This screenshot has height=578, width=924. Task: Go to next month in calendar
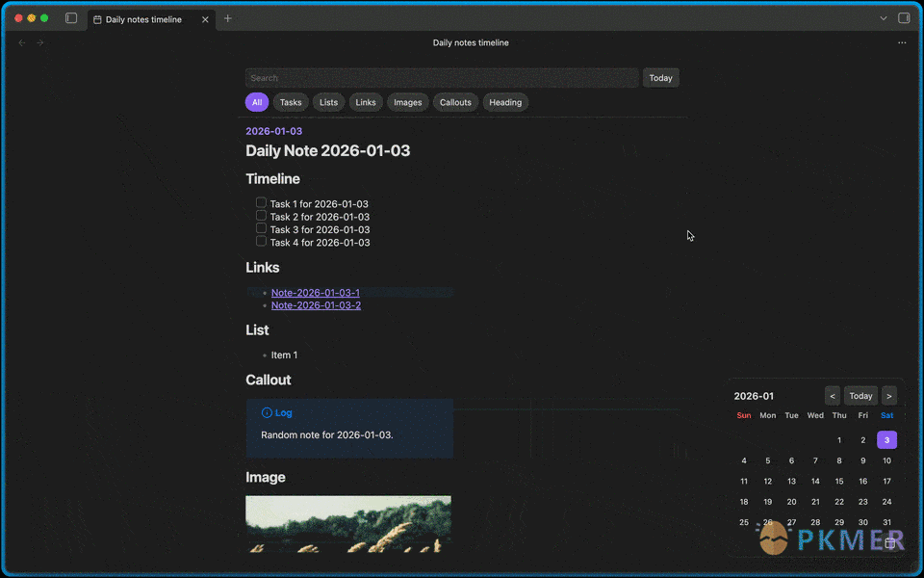click(889, 396)
